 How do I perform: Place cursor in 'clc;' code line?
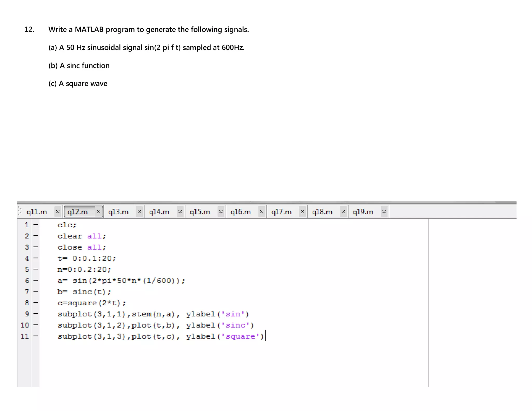[67, 225]
